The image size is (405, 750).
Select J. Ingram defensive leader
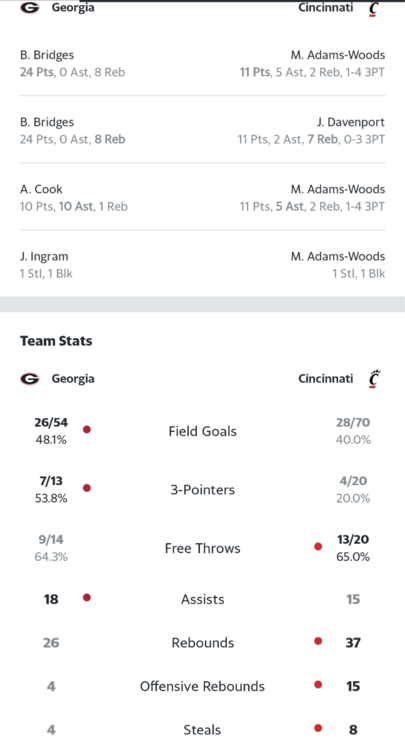coord(46,265)
